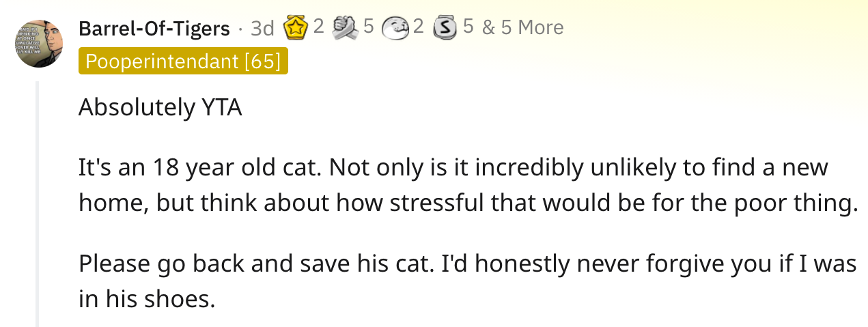Click the 'in his shoes.' line

147,299
